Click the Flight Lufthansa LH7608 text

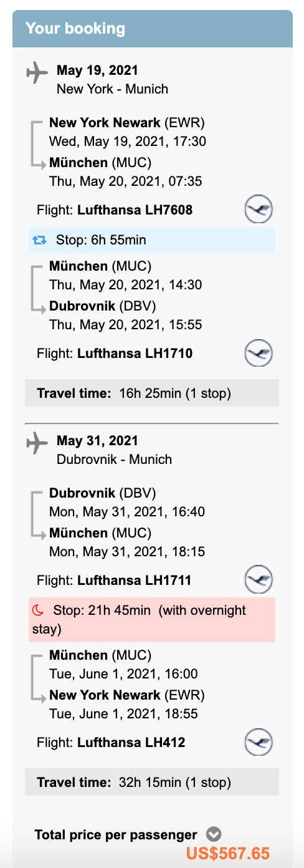[115, 210]
